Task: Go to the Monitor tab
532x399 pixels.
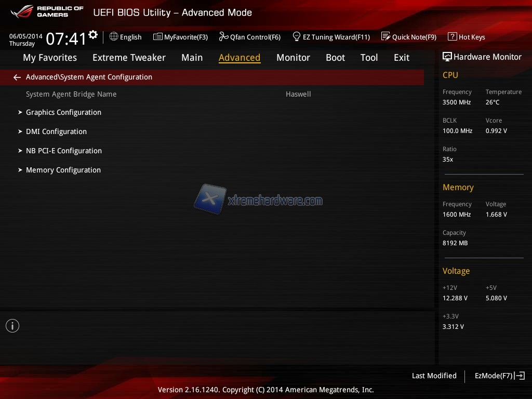Action: click(293, 58)
